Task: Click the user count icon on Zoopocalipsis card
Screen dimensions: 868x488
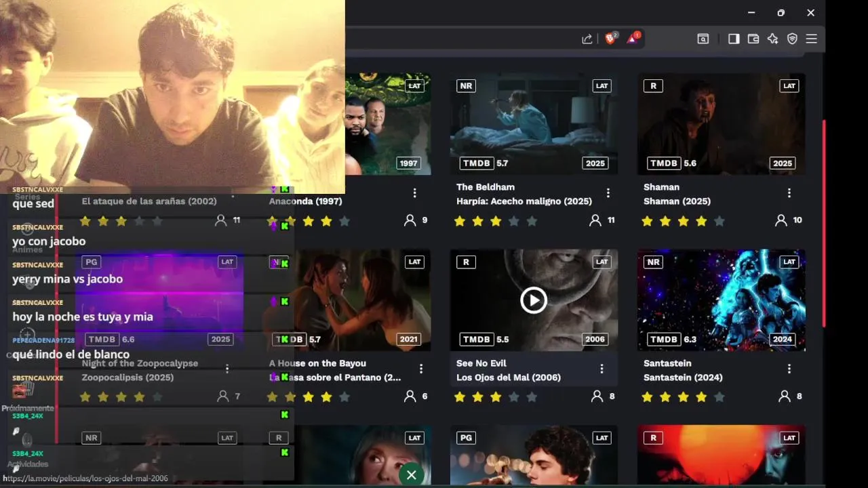Action: pyautogui.click(x=222, y=396)
